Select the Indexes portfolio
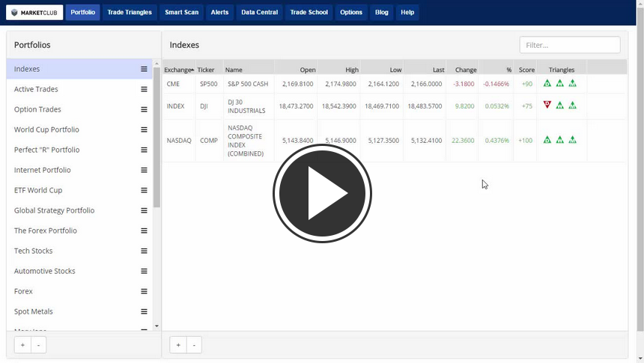The image size is (644, 363). tap(79, 69)
